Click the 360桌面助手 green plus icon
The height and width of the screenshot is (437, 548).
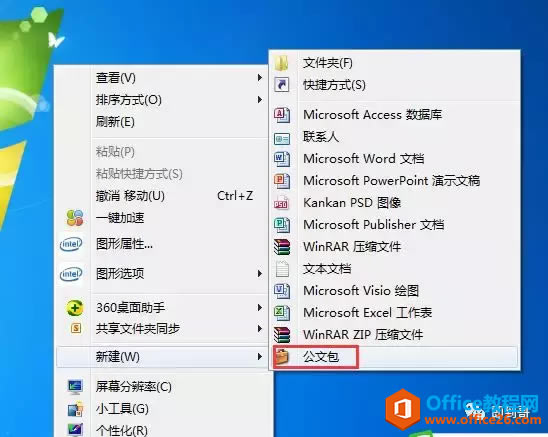tap(75, 308)
